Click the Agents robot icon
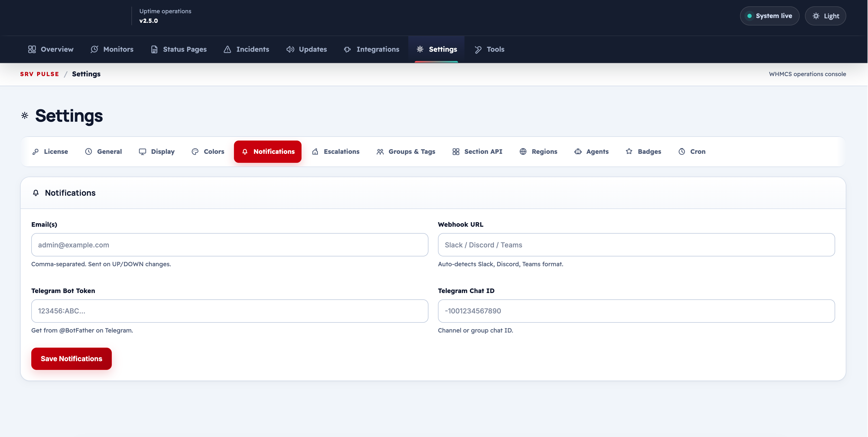Viewport: 868px width, 437px height. coord(578,152)
